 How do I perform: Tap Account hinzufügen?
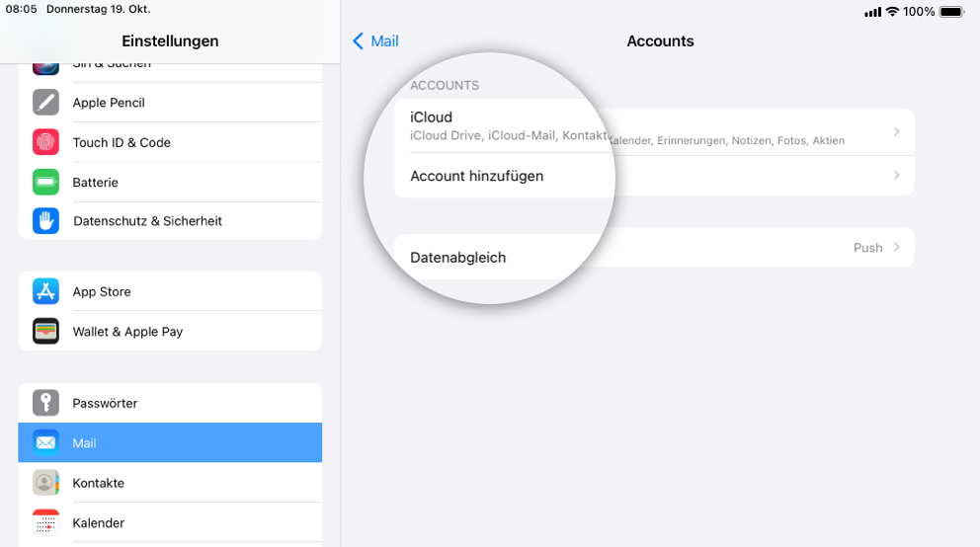[x=654, y=176]
